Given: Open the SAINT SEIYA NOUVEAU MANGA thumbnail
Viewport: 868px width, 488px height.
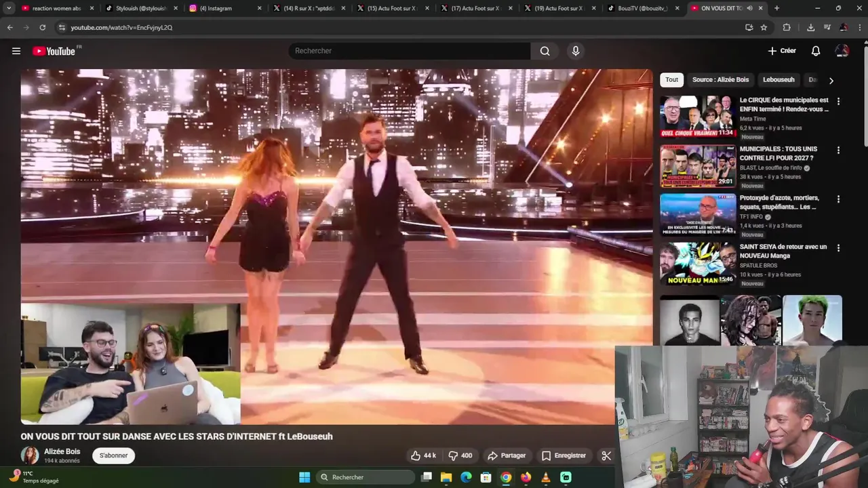Looking at the screenshot, I should 698,263.
